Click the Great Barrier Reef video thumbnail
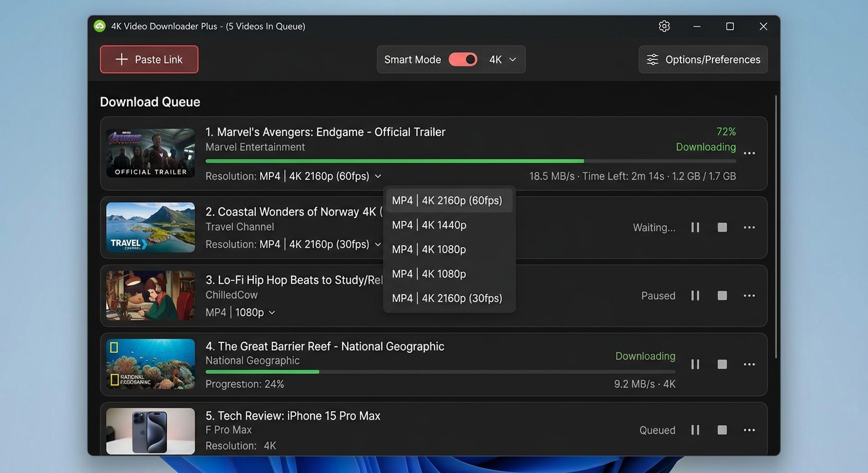The width and height of the screenshot is (868, 473). (150, 364)
